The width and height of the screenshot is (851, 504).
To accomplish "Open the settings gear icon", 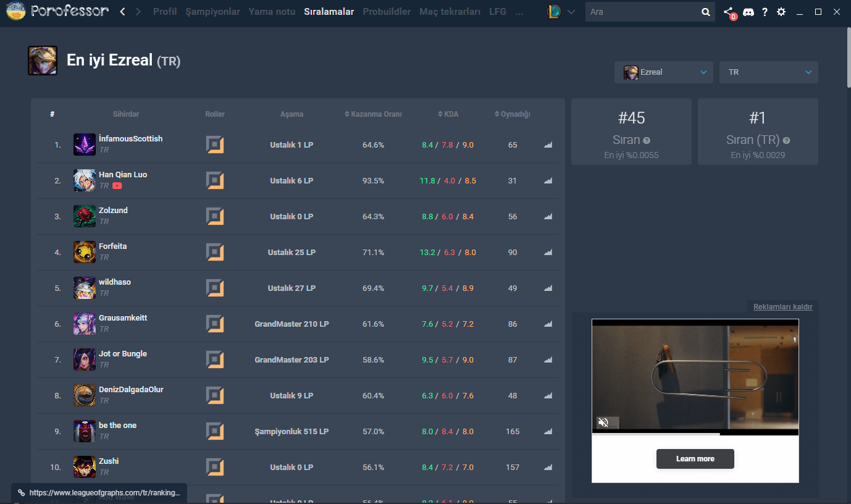I will click(781, 12).
